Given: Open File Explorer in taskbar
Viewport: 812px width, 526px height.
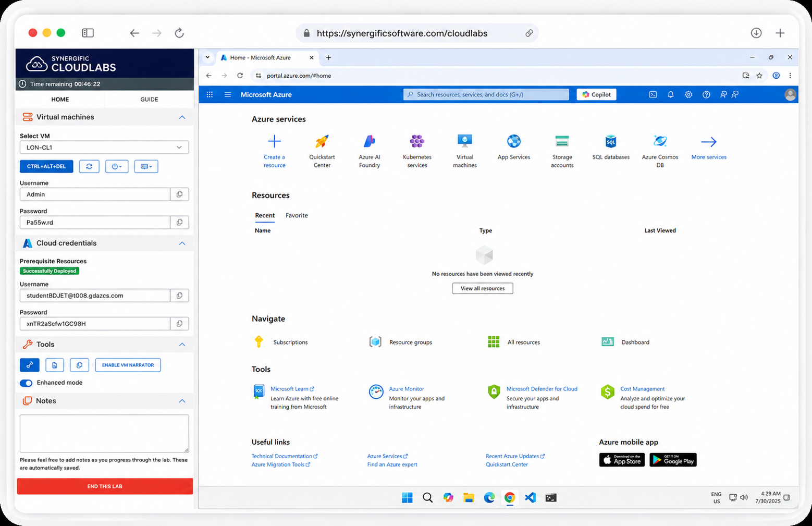Looking at the screenshot, I should (x=469, y=497).
